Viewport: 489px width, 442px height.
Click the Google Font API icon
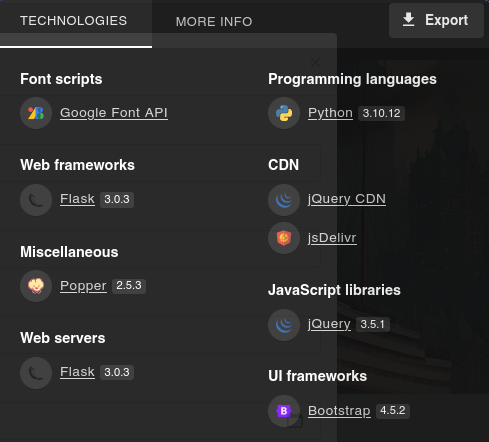coord(36,113)
